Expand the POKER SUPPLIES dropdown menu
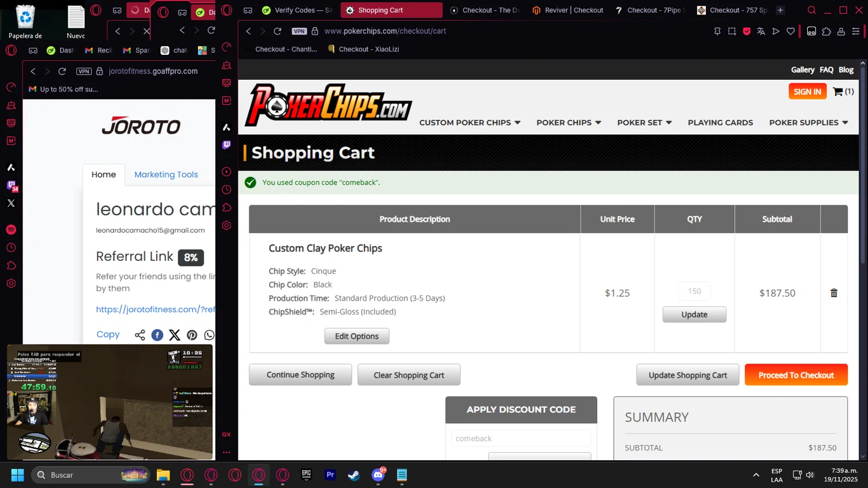The height and width of the screenshot is (488, 868). (808, 123)
